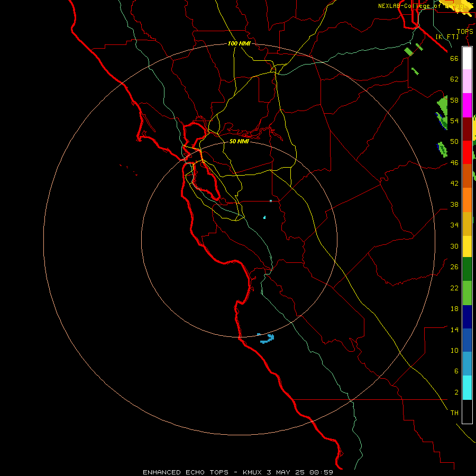Click the "[K FT]" units label
This screenshot has height=476, width=476.
[447, 37]
